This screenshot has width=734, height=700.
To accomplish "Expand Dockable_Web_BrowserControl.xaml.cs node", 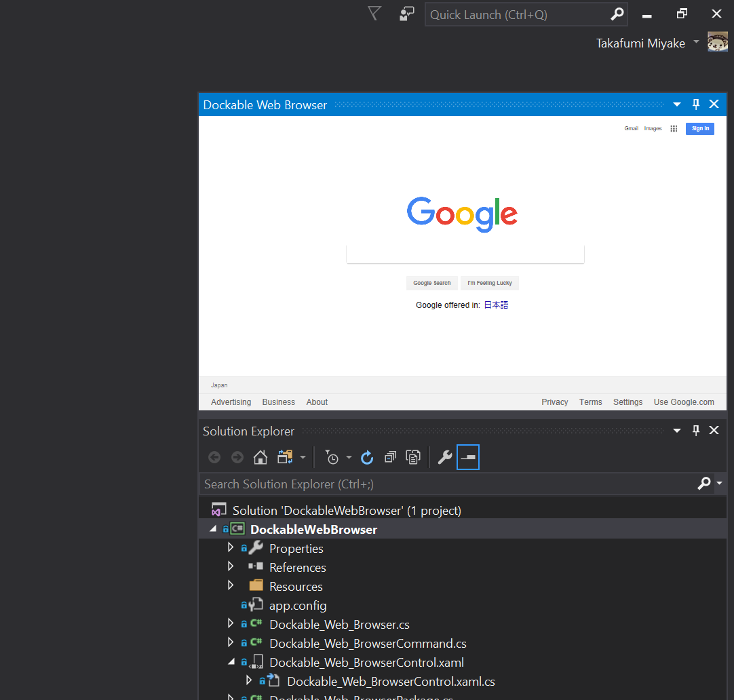I will click(248, 680).
